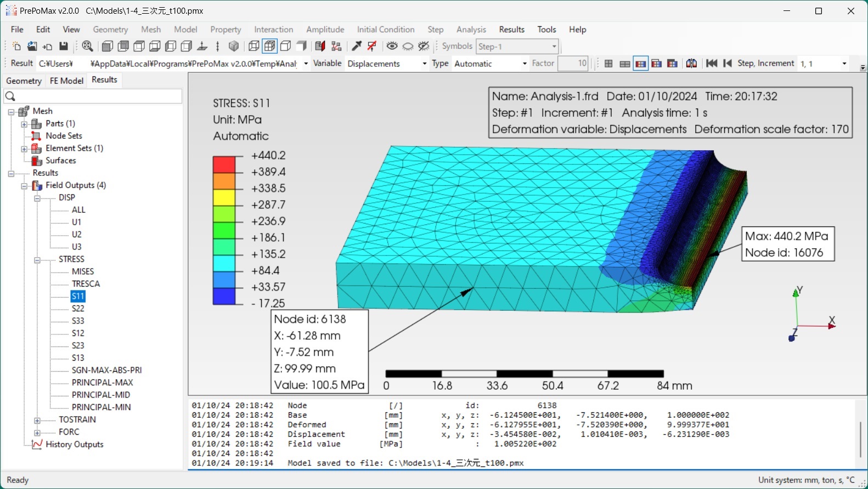Screen dimensions: 868x489
Task: Switch to the Geometry tab
Action: [24, 81]
